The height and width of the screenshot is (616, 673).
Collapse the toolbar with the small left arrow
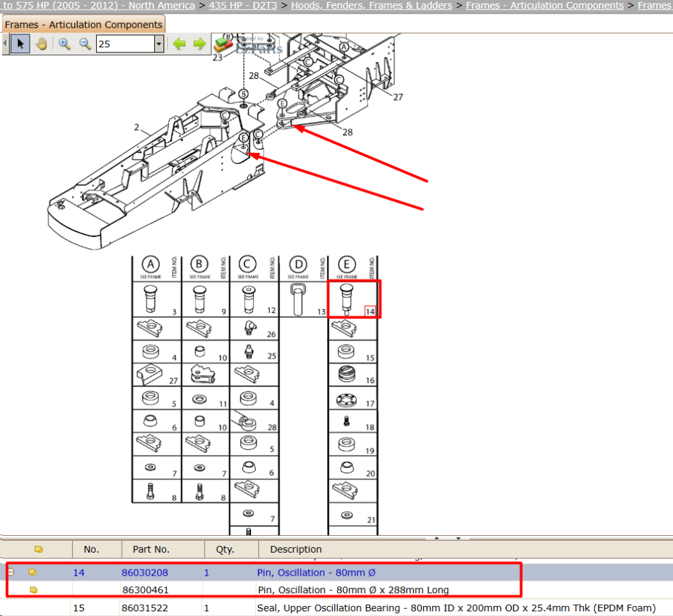point(5,44)
